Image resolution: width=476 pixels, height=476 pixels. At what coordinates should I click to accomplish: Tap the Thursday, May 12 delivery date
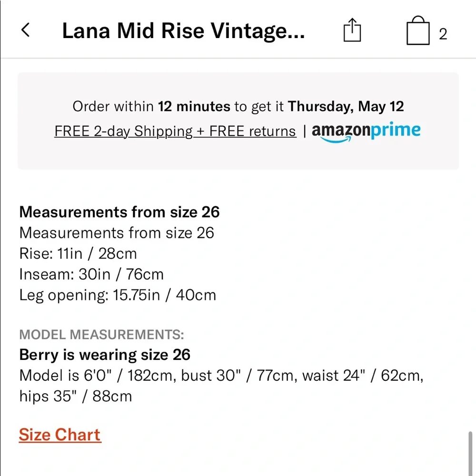(x=346, y=106)
